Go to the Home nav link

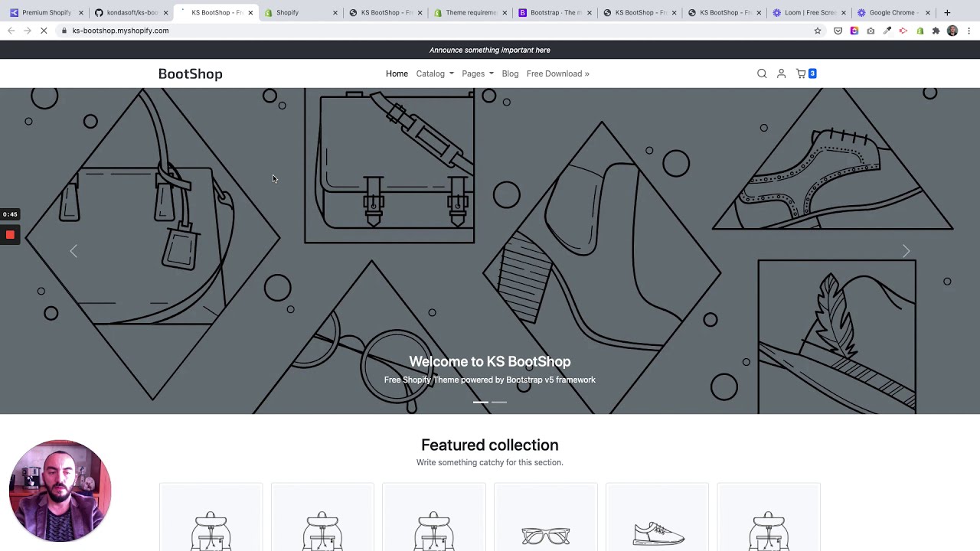[x=397, y=73]
